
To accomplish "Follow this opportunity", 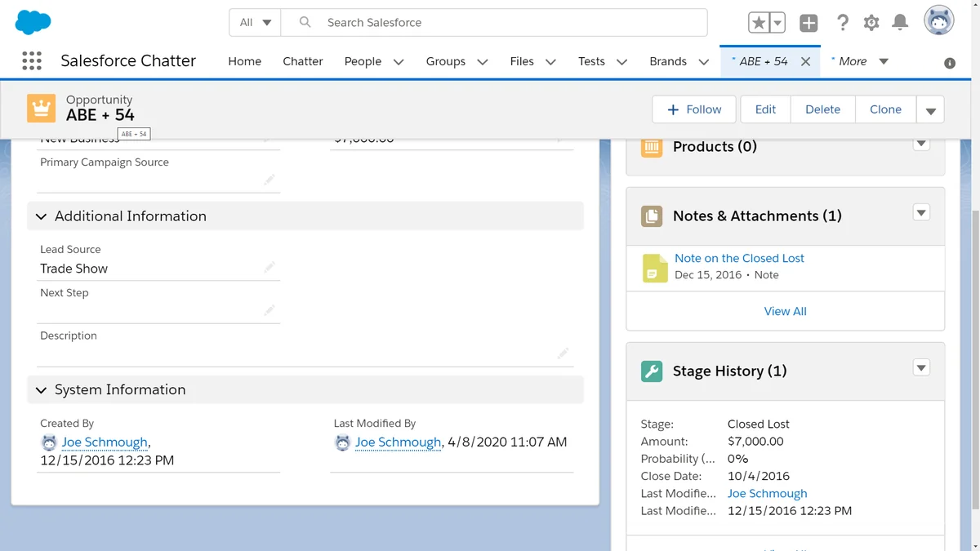I will pos(694,109).
